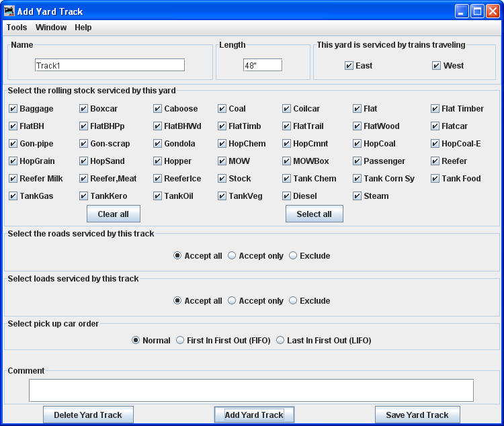Uncheck the Boxcar rolling stock checkbox
Image resolution: width=504 pixels, height=426 pixels.
point(84,109)
